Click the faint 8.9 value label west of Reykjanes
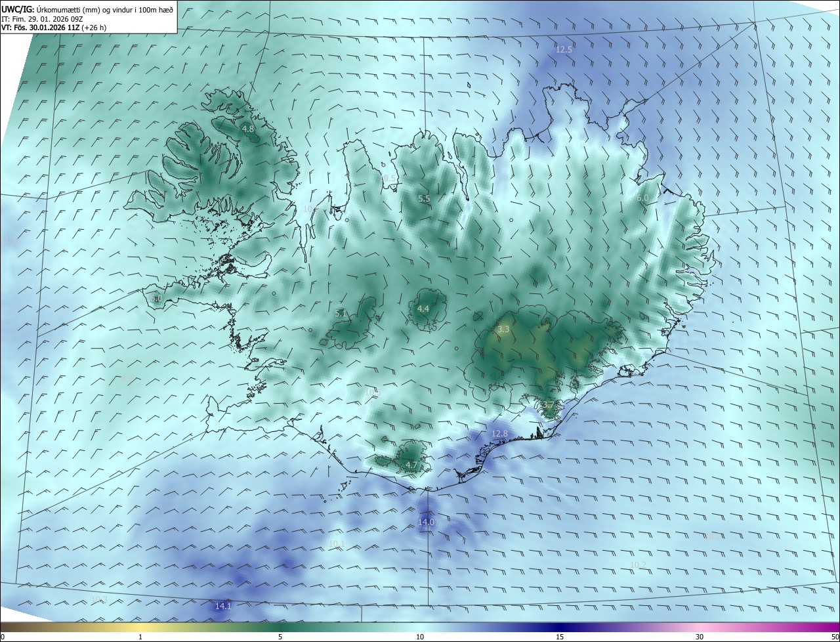840x642 pixels. pyautogui.click(x=127, y=378)
